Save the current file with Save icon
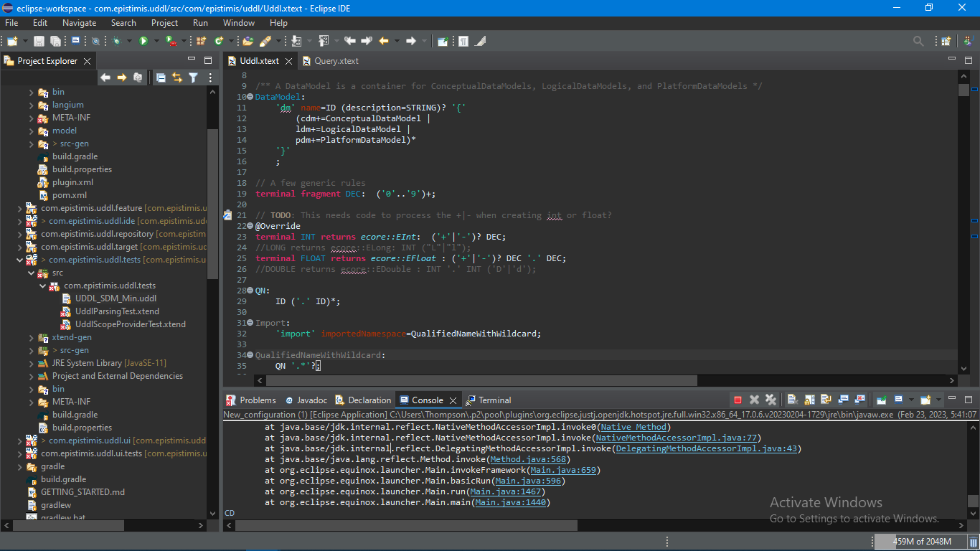 (39, 41)
